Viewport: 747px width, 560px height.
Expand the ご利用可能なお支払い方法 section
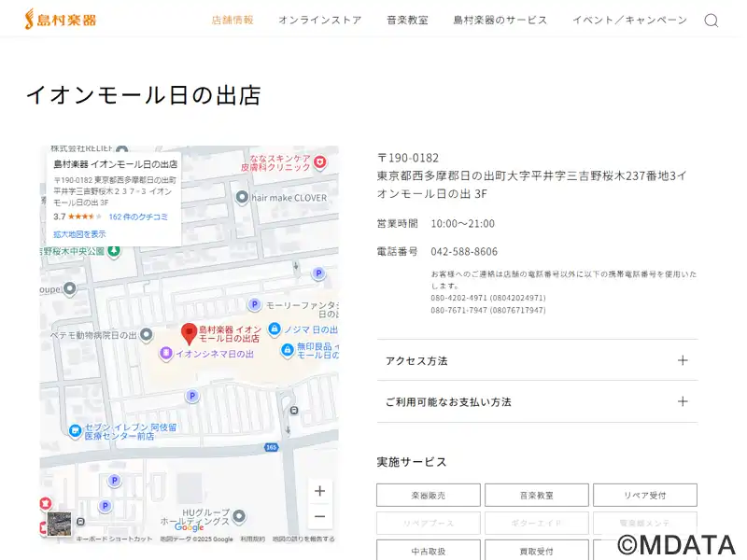pyautogui.click(x=537, y=401)
